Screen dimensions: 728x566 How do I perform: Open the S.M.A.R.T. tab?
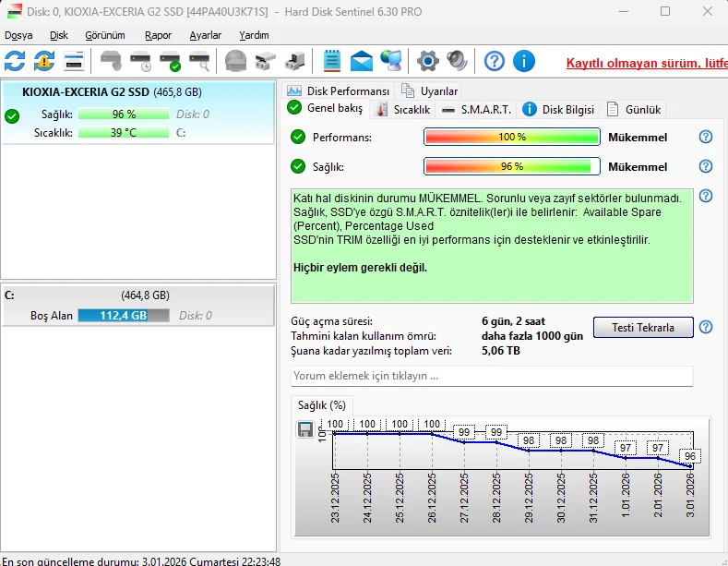(x=477, y=110)
